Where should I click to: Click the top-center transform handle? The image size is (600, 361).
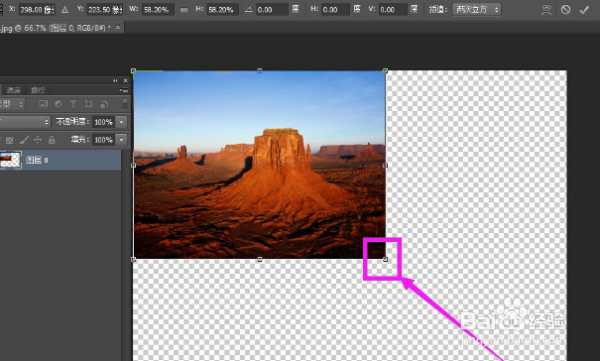[260, 71]
